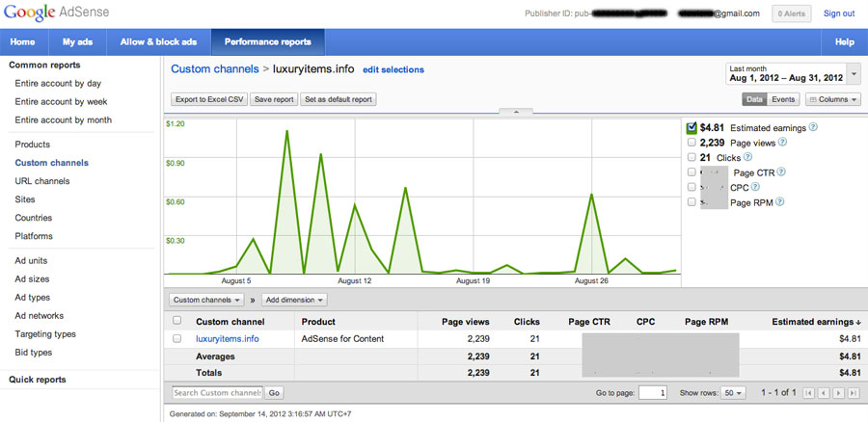Expand the Quick reports section
The image size is (868, 422).
click(x=37, y=380)
